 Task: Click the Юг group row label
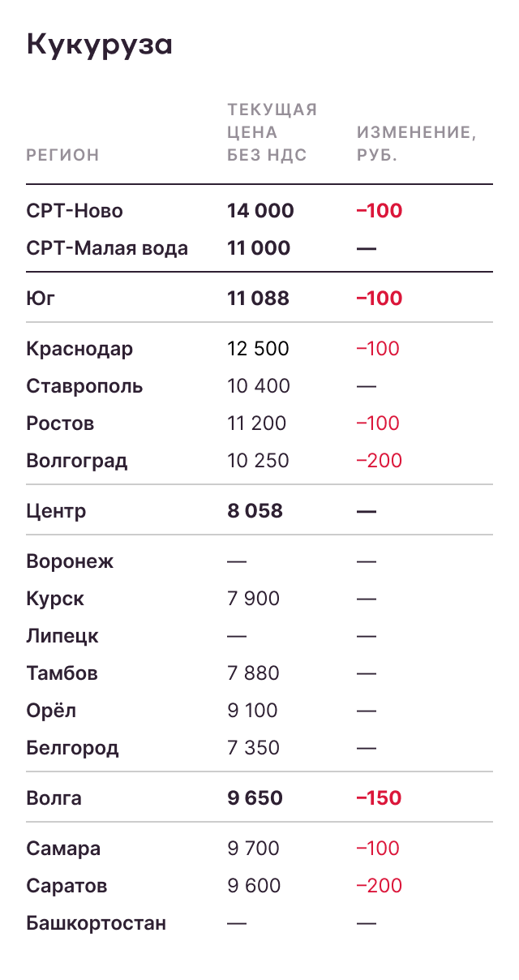(x=41, y=299)
